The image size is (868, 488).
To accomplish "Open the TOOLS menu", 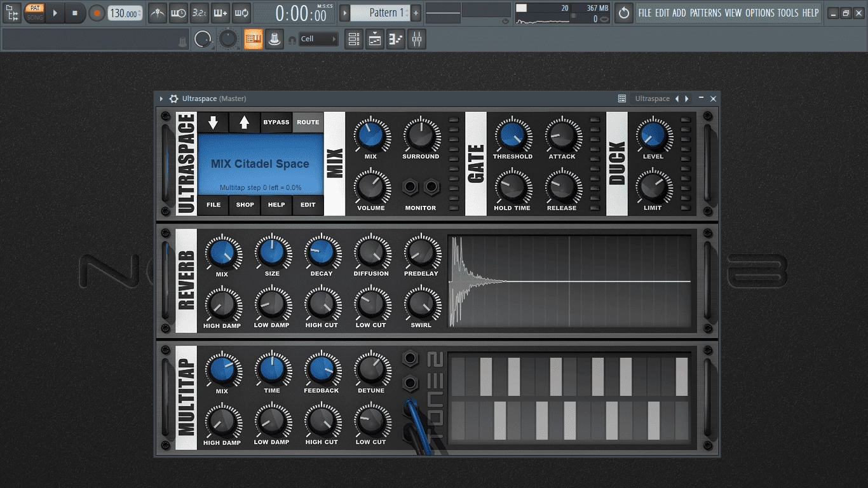I will pos(788,13).
